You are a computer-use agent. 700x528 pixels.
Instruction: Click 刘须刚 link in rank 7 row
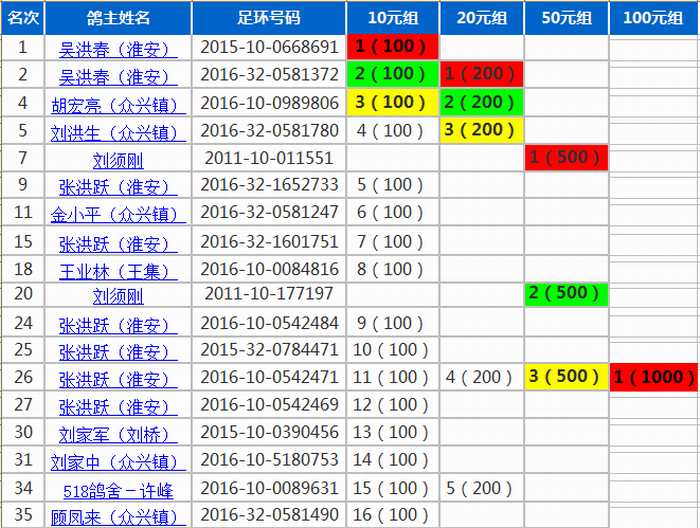point(118,159)
